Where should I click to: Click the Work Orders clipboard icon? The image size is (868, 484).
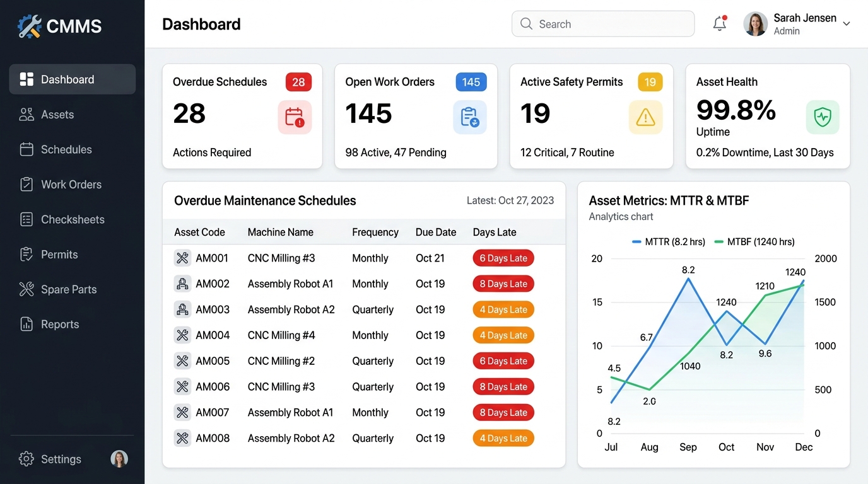pos(26,185)
